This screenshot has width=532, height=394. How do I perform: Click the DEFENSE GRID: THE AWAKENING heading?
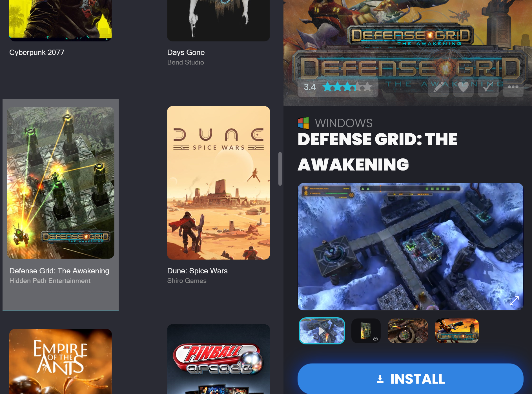378,152
